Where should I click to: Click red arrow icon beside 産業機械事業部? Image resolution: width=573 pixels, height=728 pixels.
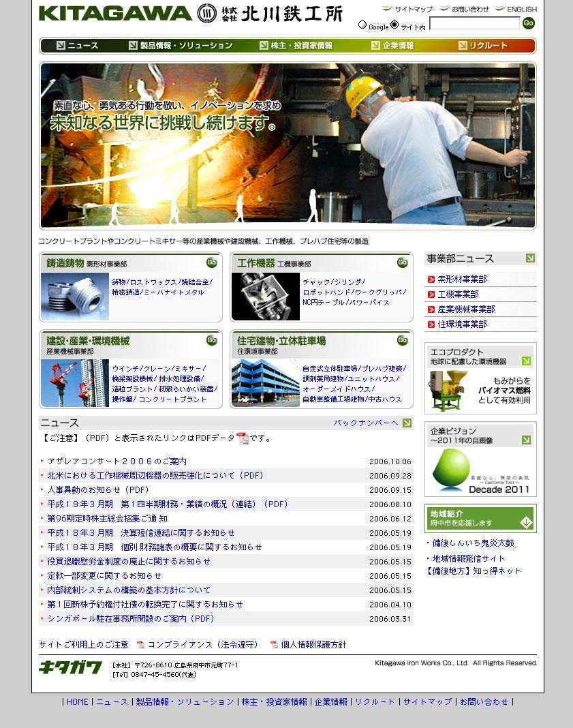click(431, 309)
